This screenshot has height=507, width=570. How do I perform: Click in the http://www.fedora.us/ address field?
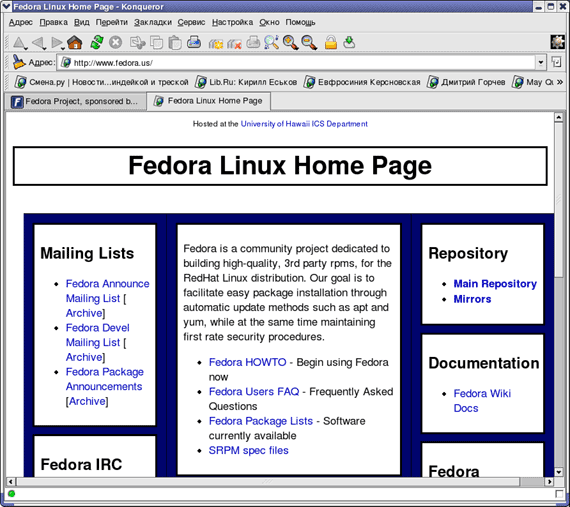point(297,63)
